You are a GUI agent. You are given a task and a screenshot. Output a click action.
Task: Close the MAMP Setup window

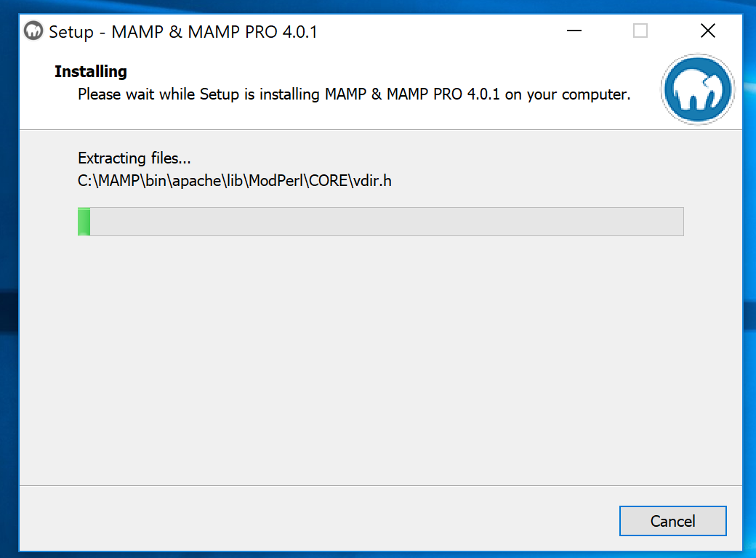tap(707, 31)
